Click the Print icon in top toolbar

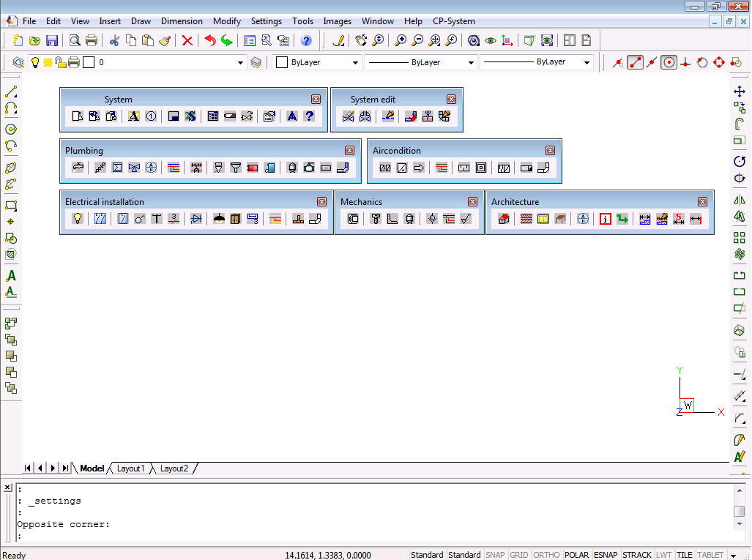coord(92,41)
